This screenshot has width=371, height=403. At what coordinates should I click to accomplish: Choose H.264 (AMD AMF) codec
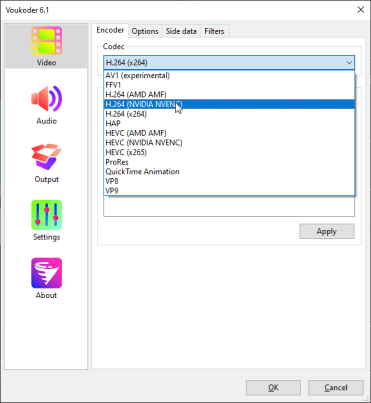pyautogui.click(x=229, y=95)
